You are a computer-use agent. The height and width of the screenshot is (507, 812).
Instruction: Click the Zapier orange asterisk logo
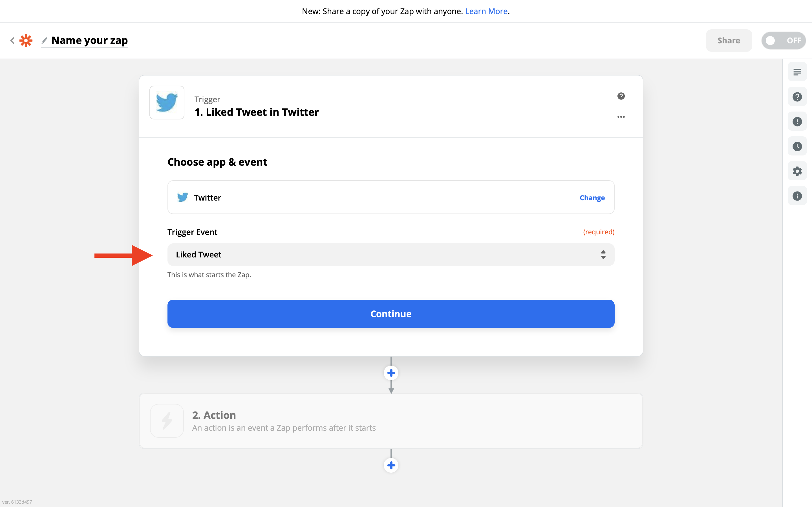(26, 41)
